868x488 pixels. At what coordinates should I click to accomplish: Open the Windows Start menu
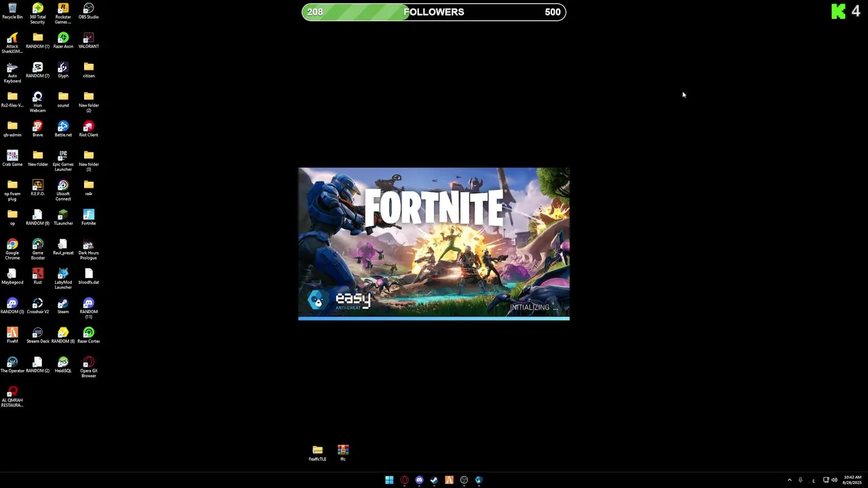tap(389, 480)
